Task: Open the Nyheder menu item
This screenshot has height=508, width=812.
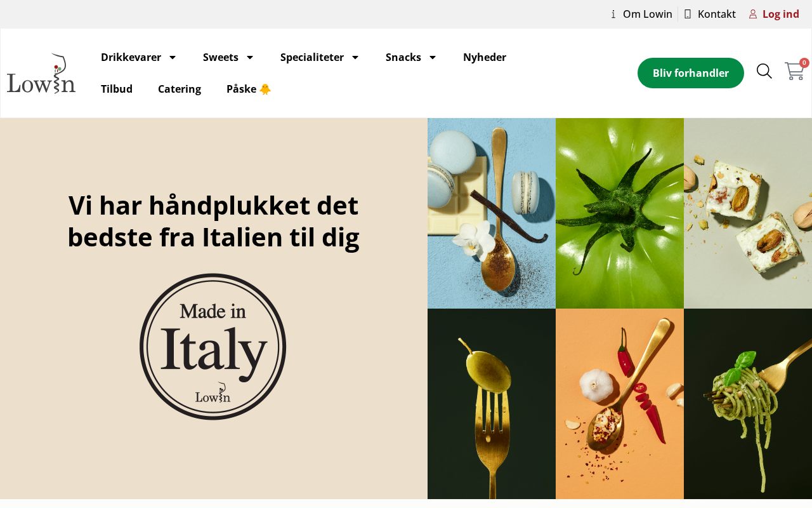Action: tap(485, 57)
